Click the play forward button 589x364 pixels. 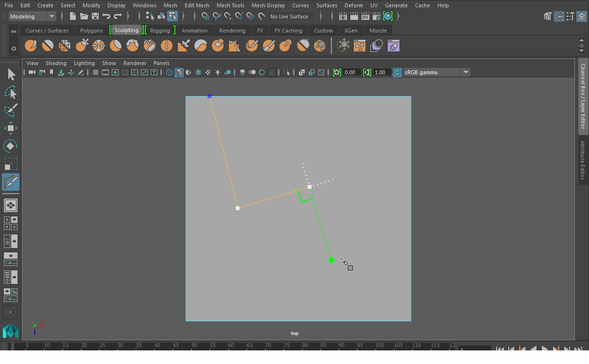coord(545,349)
